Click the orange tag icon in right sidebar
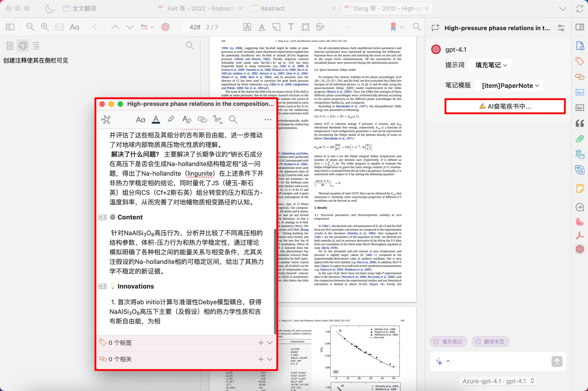588x391 pixels. (580, 61)
